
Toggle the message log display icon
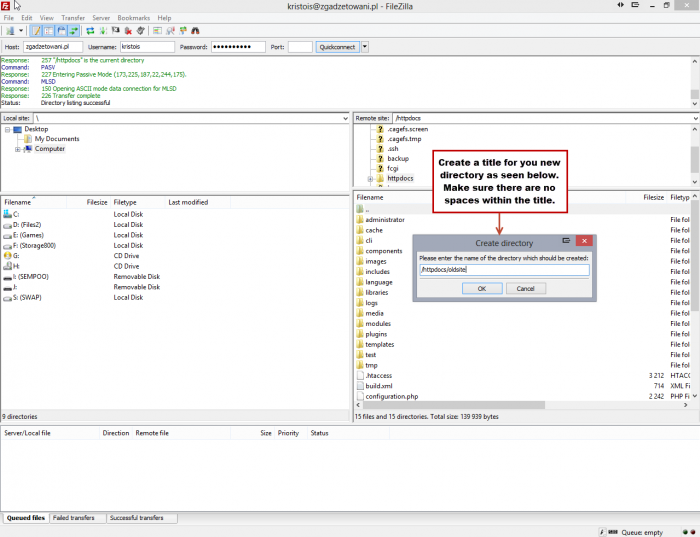(x=36, y=31)
